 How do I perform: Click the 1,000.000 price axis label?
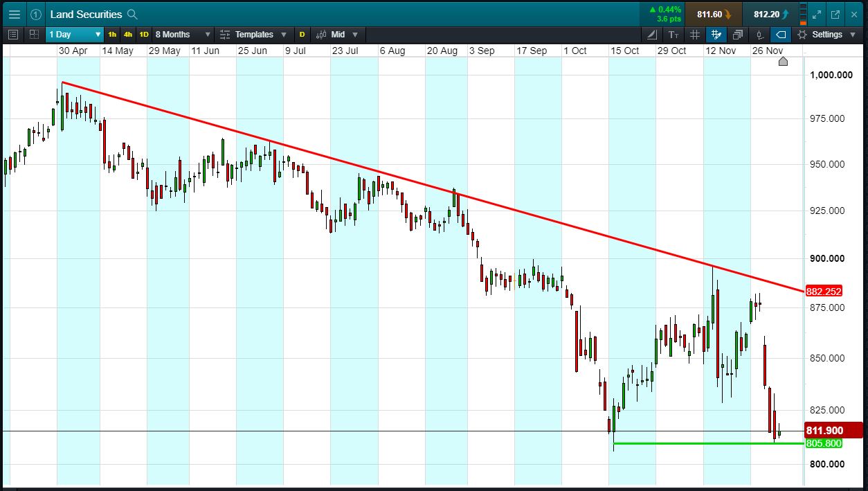click(831, 75)
